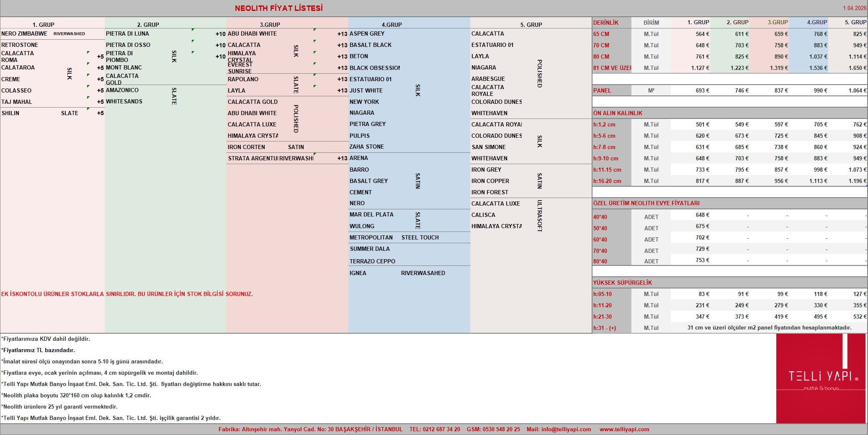The height and width of the screenshot is (435, 868).
Task: Click the CEMENT cell
Action: tap(361, 192)
